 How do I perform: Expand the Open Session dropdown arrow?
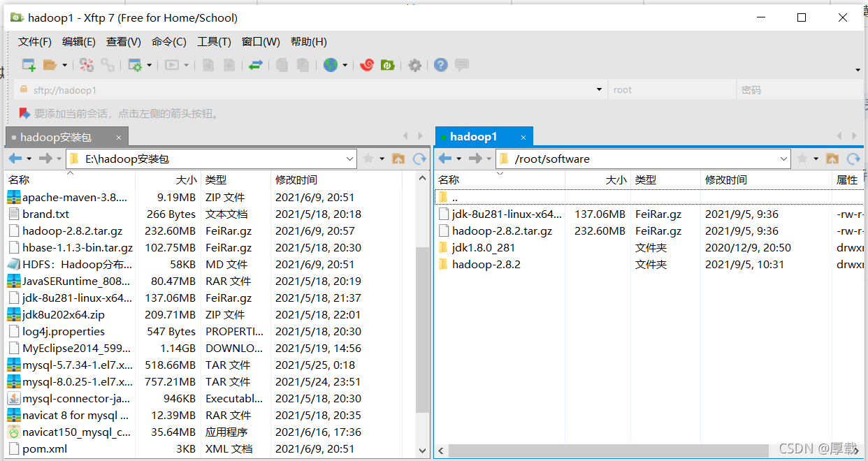pyautogui.click(x=65, y=66)
